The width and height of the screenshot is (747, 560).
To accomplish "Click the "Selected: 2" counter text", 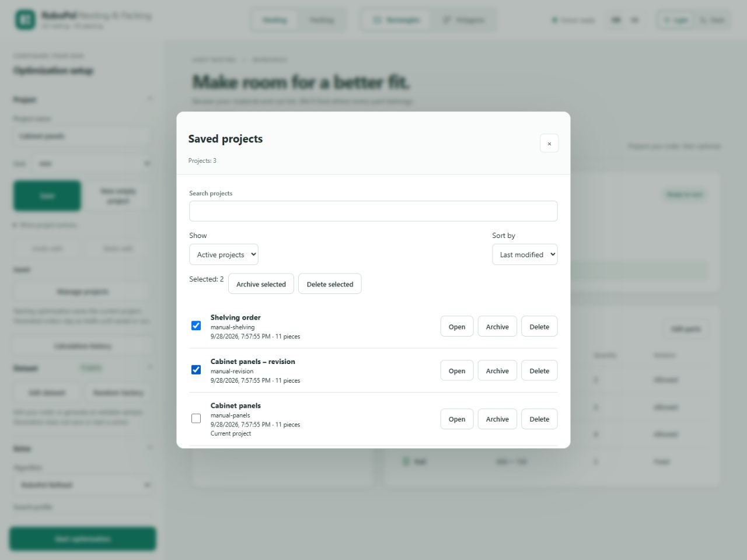I will click(x=206, y=279).
